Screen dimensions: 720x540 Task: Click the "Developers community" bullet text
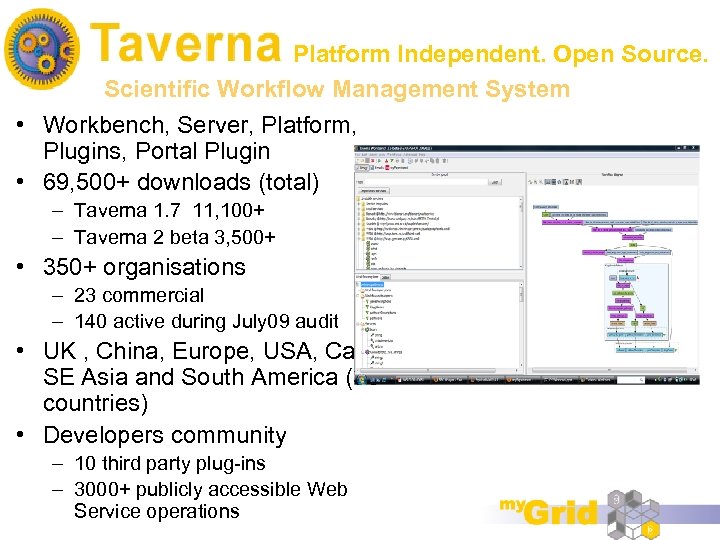164,435
